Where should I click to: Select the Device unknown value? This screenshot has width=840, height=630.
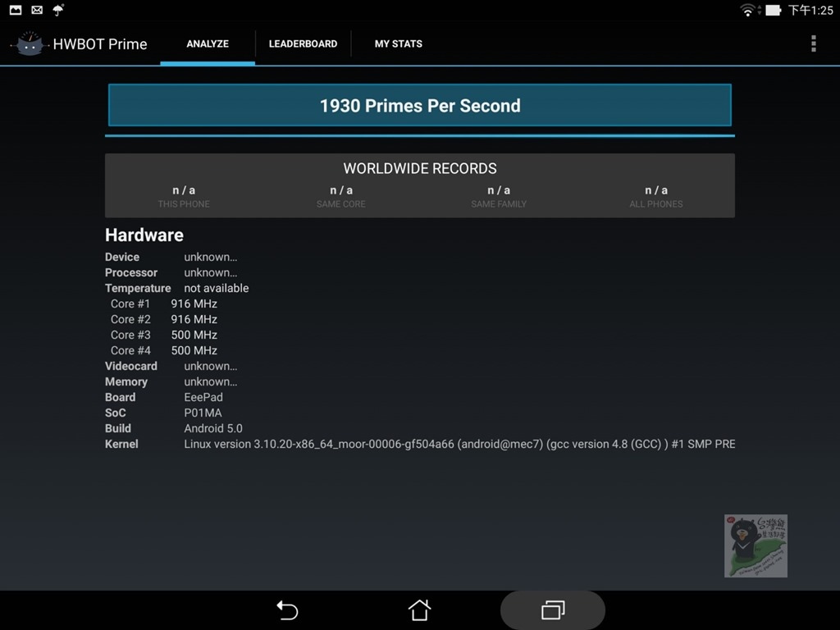point(211,257)
